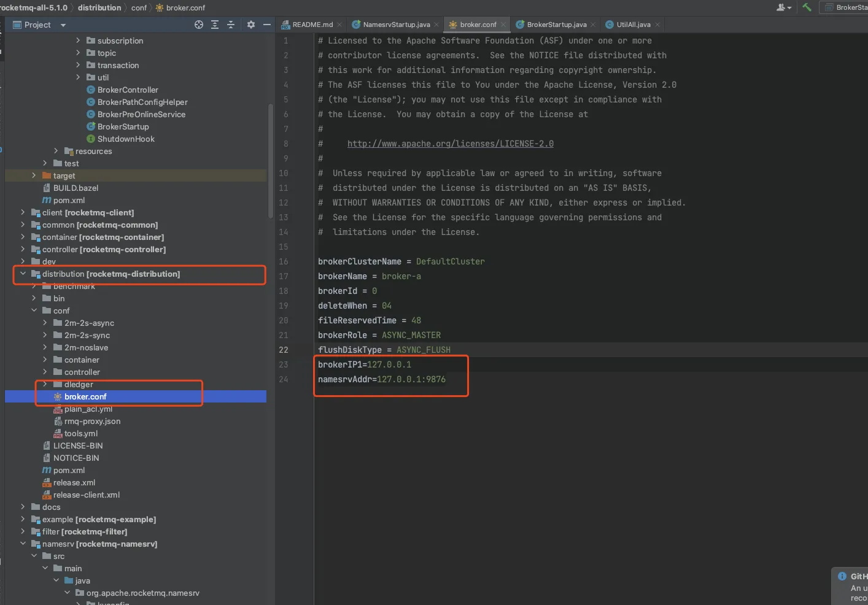The width and height of the screenshot is (868, 605).
Task: Select rmq-proxy.json in the project tree
Action: pos(92,421)
